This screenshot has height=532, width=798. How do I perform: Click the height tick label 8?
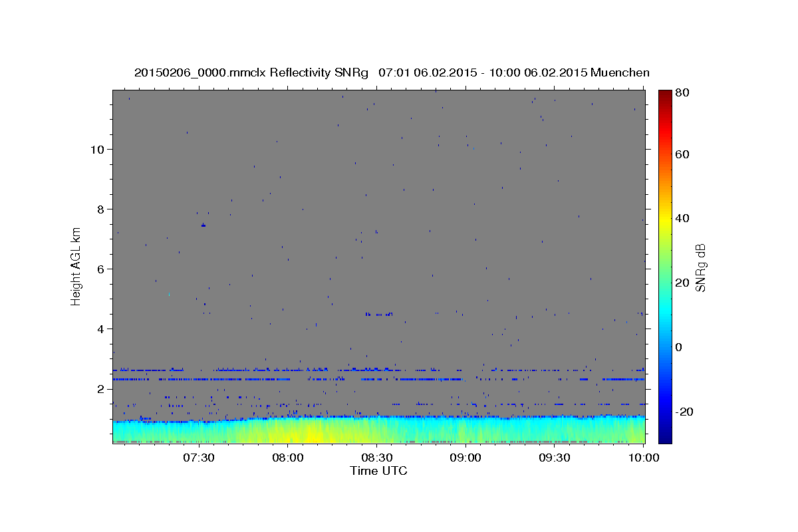[x=102, y=209]
